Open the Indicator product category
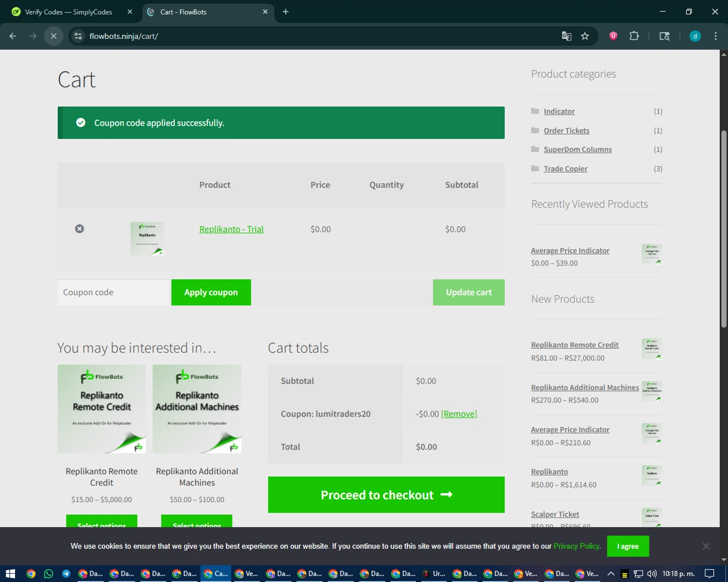The image size is (728, 582). (559, 111)
